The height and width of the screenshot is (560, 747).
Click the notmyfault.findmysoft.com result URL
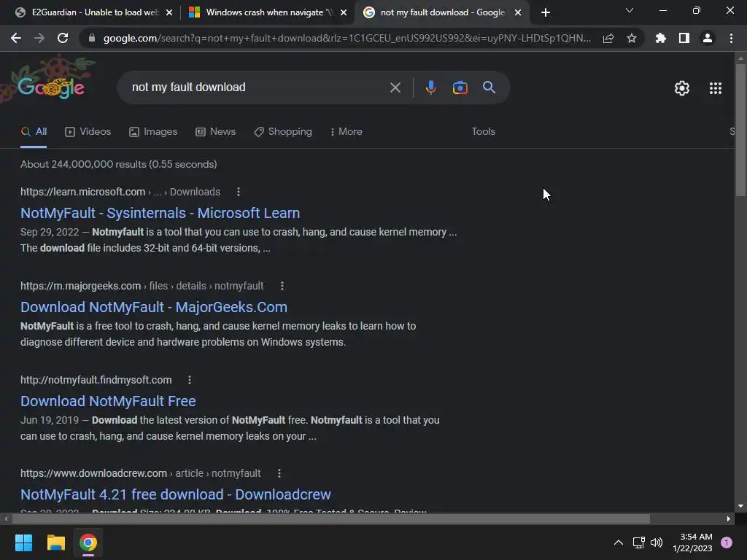tap(96, 380)
